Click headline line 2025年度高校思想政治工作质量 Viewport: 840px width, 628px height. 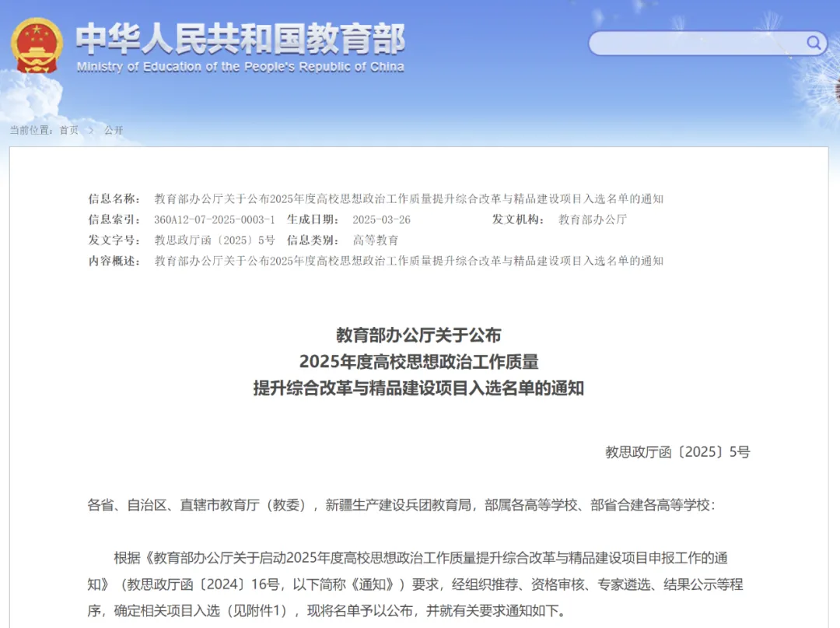point(418,362)
